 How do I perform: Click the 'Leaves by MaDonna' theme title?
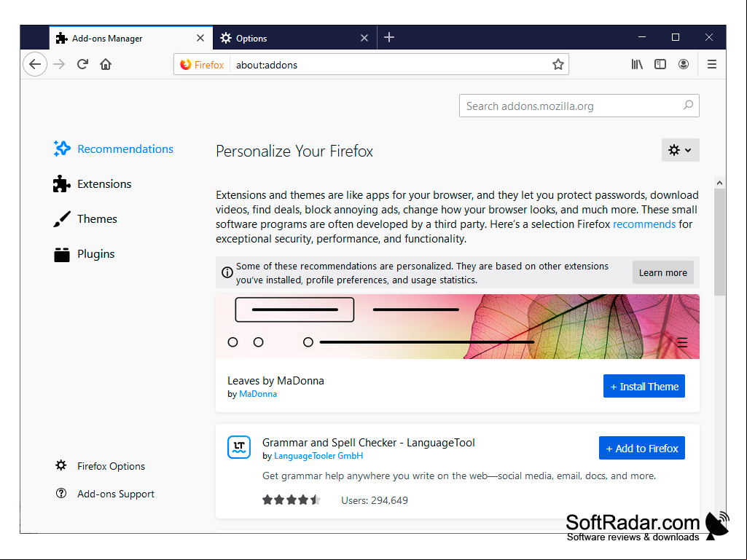point(275,380)
